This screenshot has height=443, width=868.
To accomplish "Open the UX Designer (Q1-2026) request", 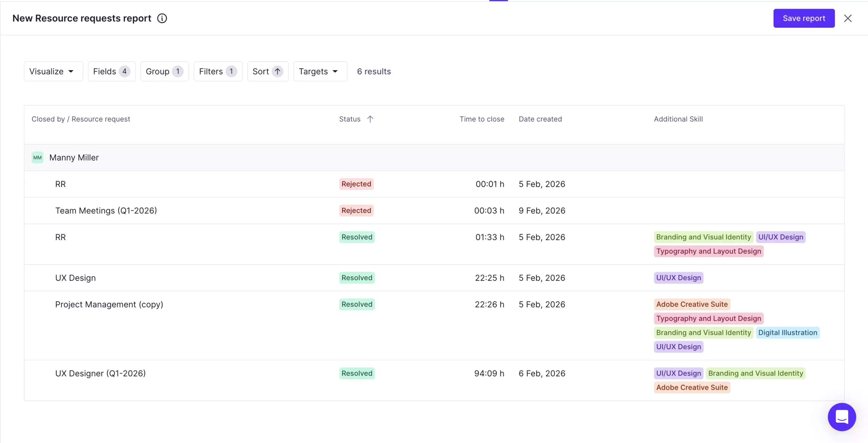I will click(100, 373).
